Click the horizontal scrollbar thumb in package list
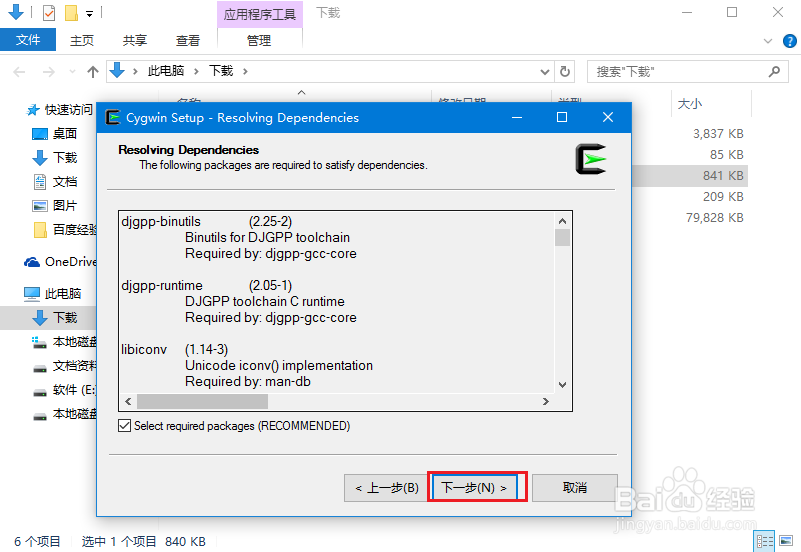This screenshot has height=552, width=801. 202,401
